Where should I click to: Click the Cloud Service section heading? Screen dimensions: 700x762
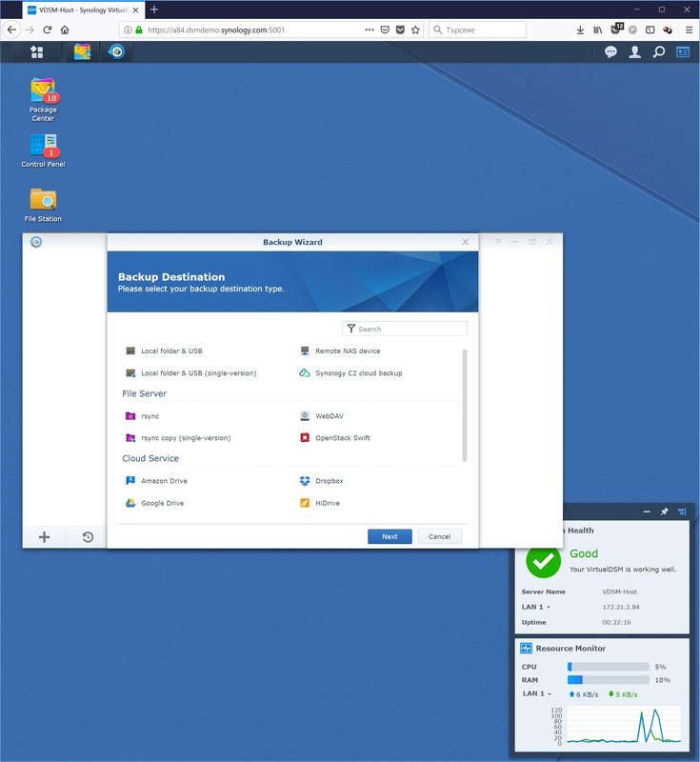click(x=150, y=458)
